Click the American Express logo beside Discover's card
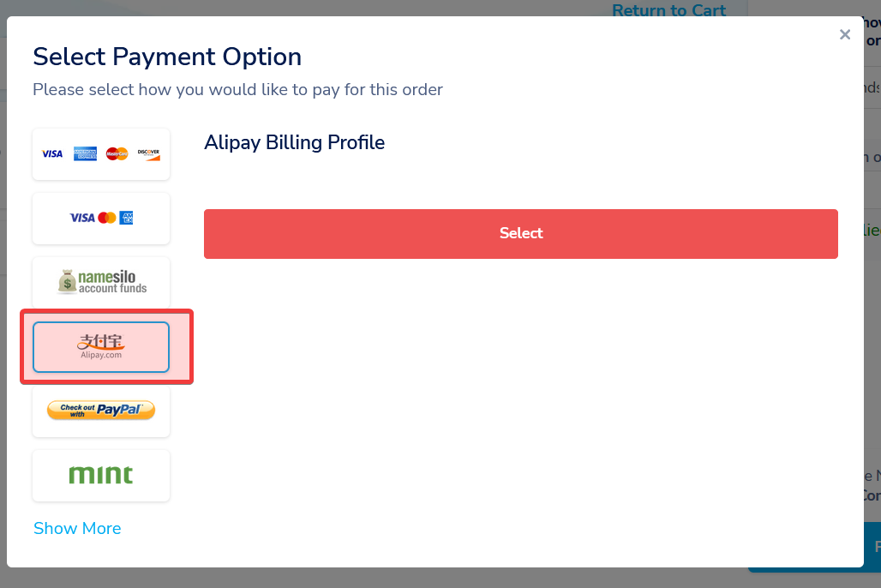Image resolution: width=881 pixels, height=588 pixels. [x=85, y=154]
